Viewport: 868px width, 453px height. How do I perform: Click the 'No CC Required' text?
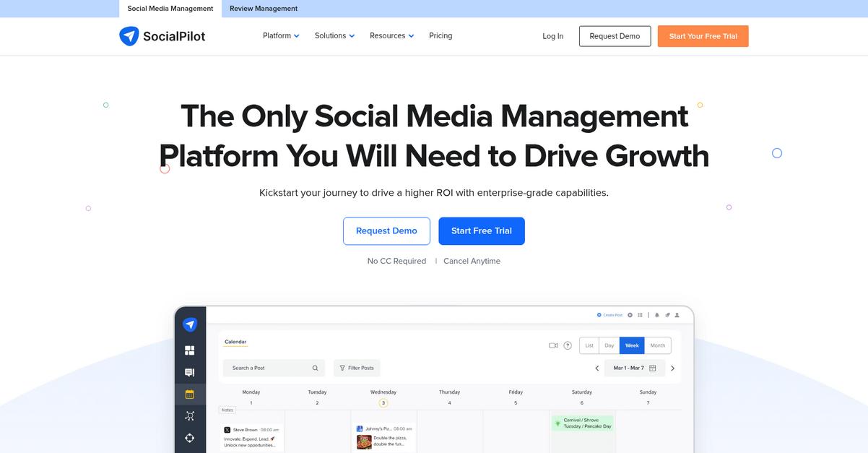[x=396, y=261]
